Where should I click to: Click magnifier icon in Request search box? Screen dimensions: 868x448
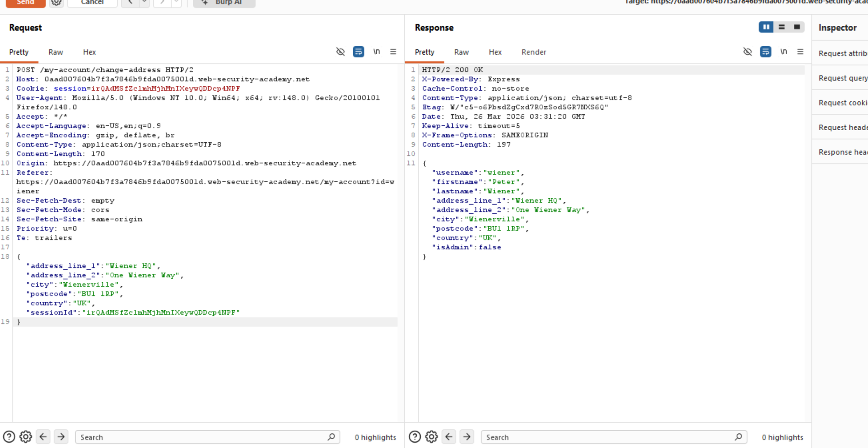[x=331, y=437]
